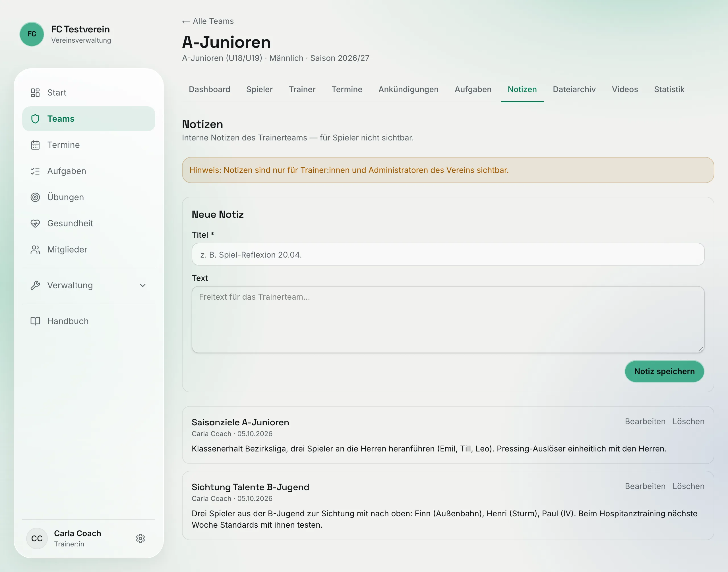
Task: Focus the Titel input field
Action: click(x=448, y=254)
